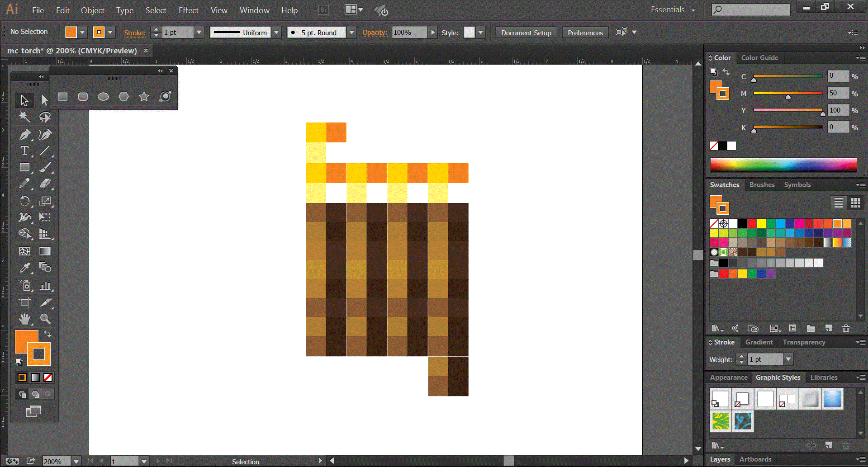The height and width of the screenshot is (467, 868).
Task: Enable Draw Behind mode
Action: [35, 394]
